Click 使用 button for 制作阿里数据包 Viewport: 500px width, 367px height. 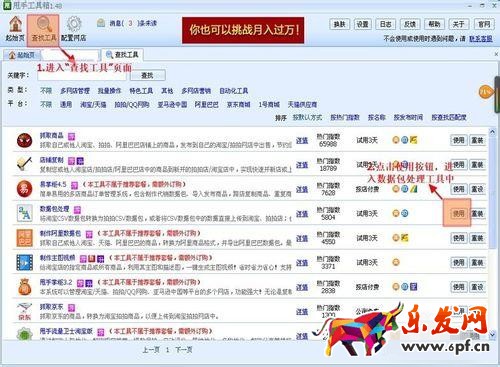click(x=458, y=238)
